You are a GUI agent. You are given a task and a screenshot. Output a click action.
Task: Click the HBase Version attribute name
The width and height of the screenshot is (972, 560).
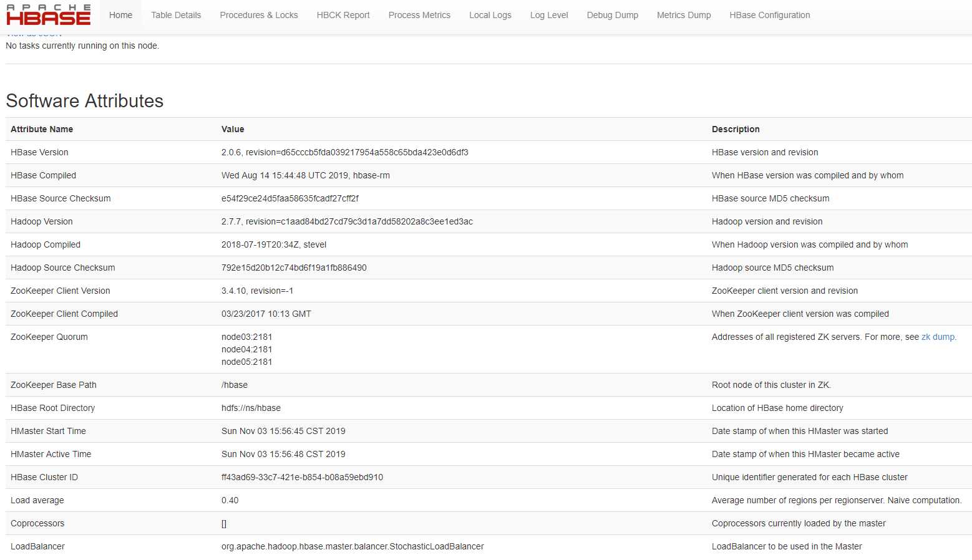pyautogui.click(x=39, y=152)
